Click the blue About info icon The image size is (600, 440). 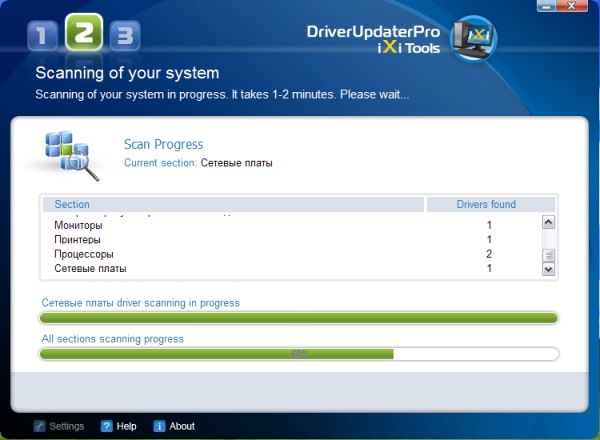pos(159,426)
